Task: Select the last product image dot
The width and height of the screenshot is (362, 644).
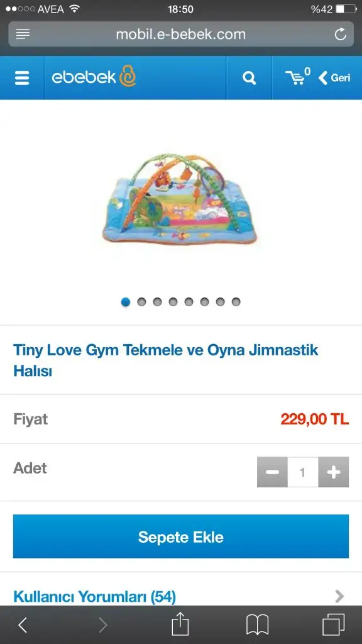Action: point(236,302)
